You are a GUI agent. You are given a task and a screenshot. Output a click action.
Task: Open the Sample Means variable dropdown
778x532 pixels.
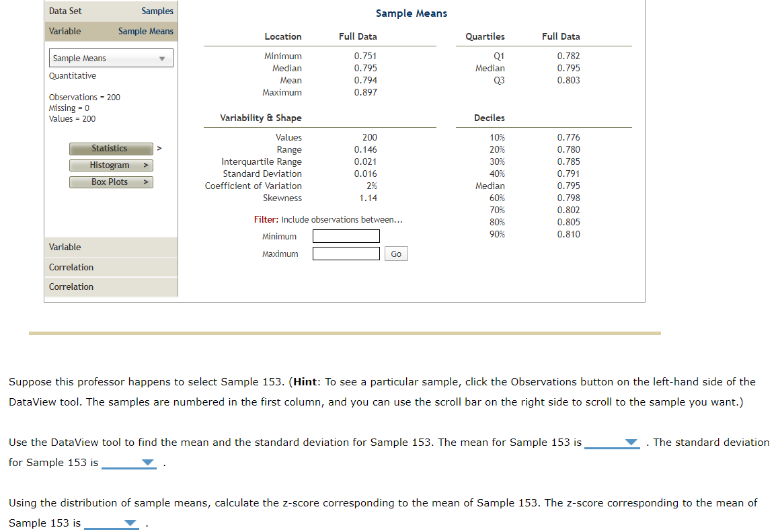click(x=162, y=58)
